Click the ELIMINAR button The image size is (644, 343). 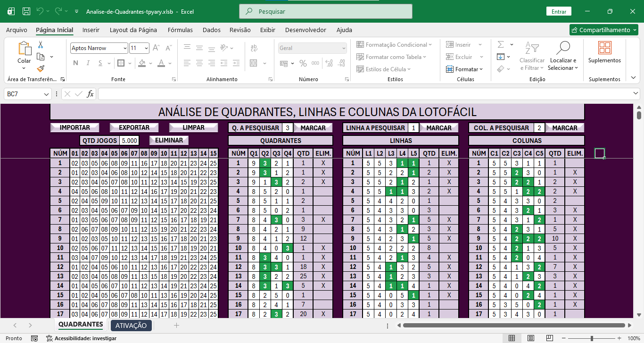[x=169, y=140]
